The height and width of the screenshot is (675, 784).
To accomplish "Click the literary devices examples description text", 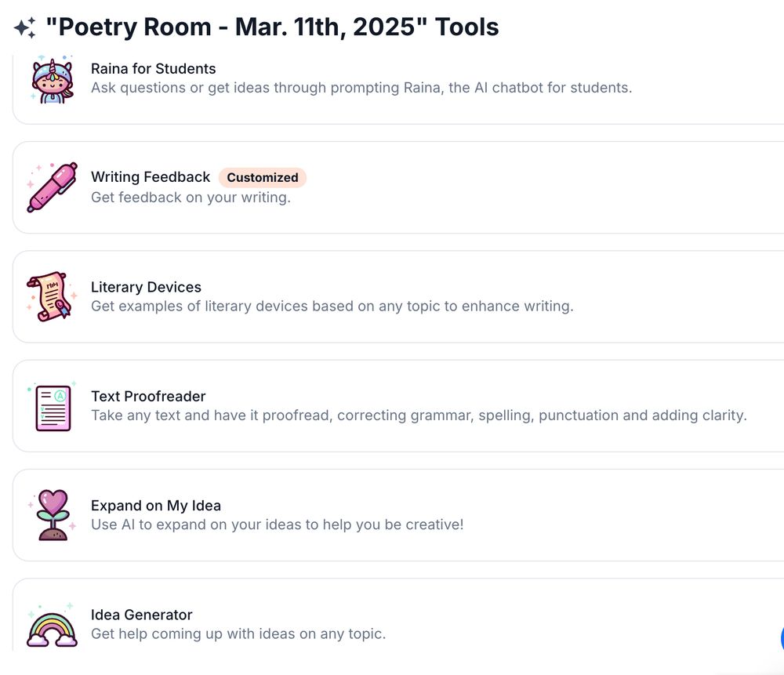I will pos(332,306).
